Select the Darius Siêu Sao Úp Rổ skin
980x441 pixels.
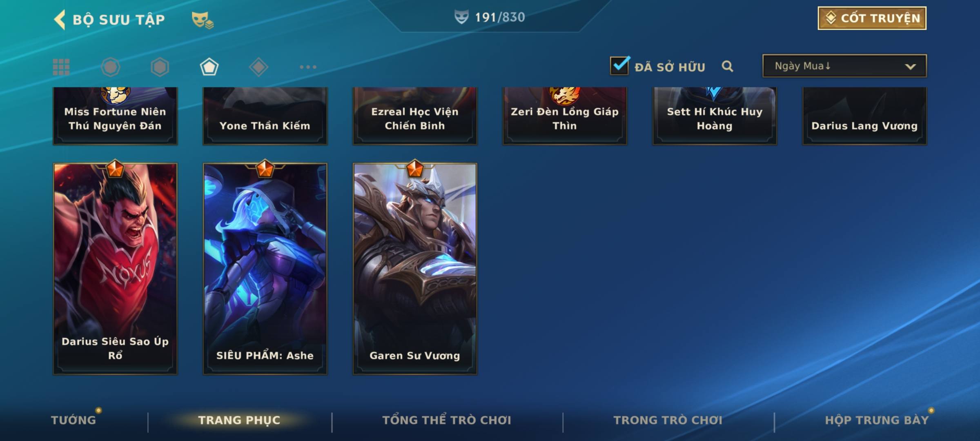[x=115, y=269]
